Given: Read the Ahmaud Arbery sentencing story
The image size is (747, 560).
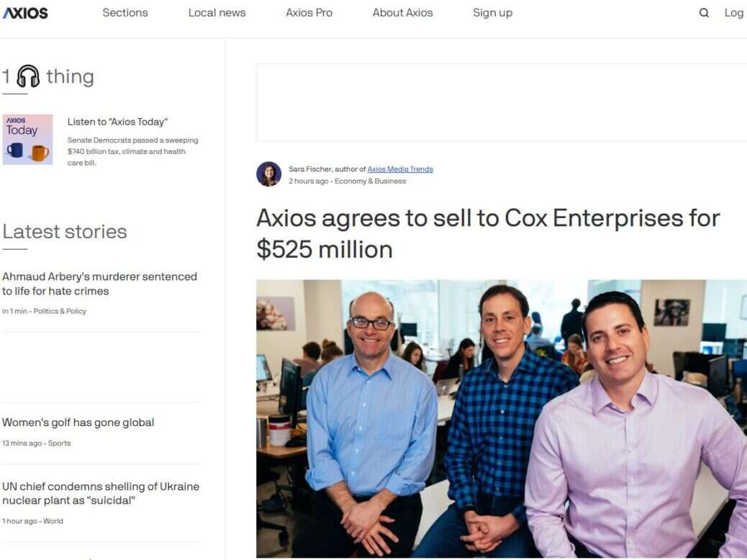Looking at the screenshot, I should click(99, 284).
